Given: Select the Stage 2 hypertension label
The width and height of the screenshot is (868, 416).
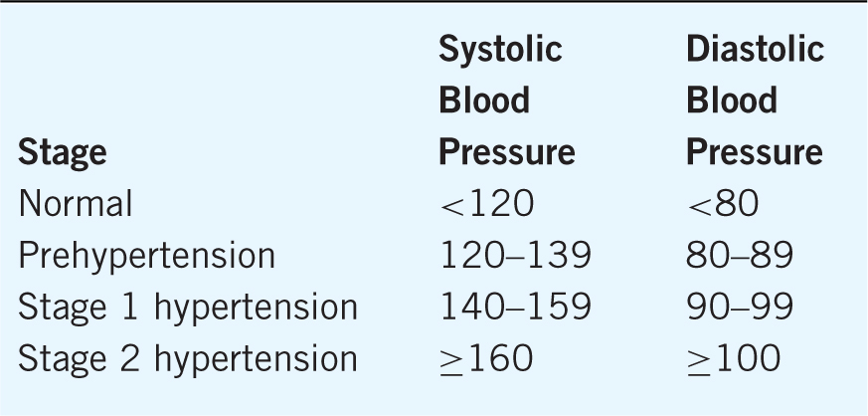Looking at the screenshot, I should point(188,358).
